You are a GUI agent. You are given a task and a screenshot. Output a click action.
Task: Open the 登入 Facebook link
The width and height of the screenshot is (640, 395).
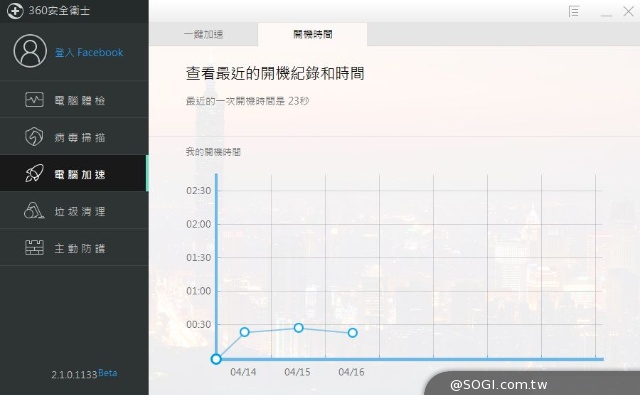(x=89, y=52)
